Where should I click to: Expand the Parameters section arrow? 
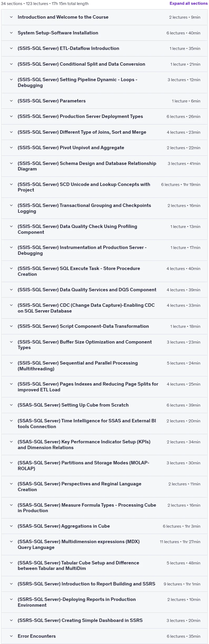[11, 101]
